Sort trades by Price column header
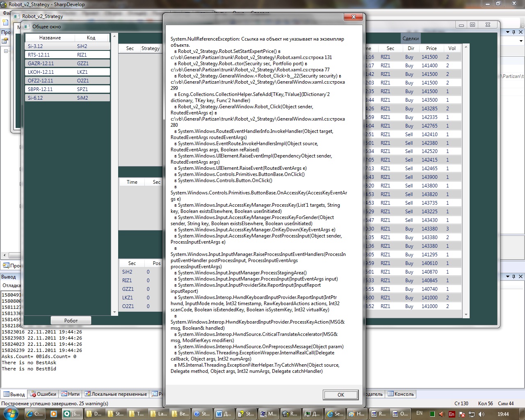The image size is (525, 420). pos(431,48)
